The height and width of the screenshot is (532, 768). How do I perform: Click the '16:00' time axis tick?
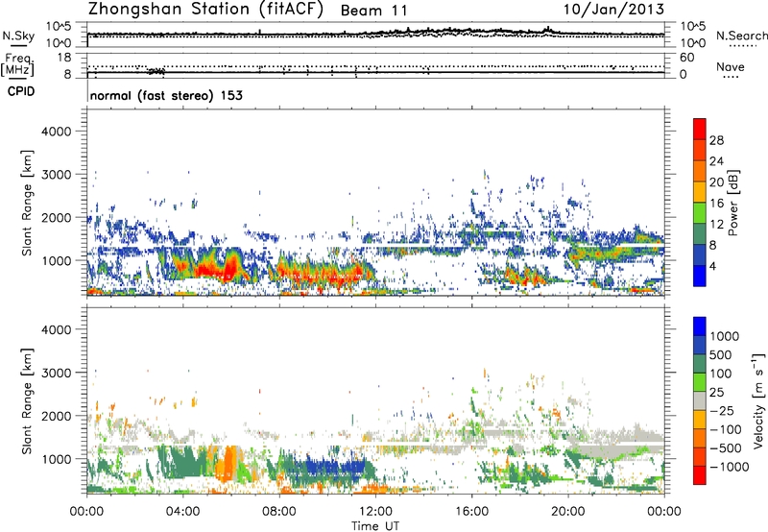471,512
